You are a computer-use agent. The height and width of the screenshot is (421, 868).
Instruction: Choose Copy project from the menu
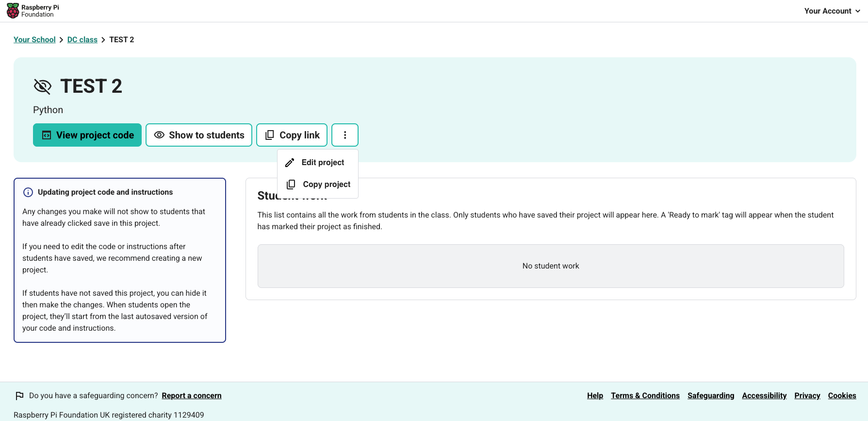(x=327, y=185)
